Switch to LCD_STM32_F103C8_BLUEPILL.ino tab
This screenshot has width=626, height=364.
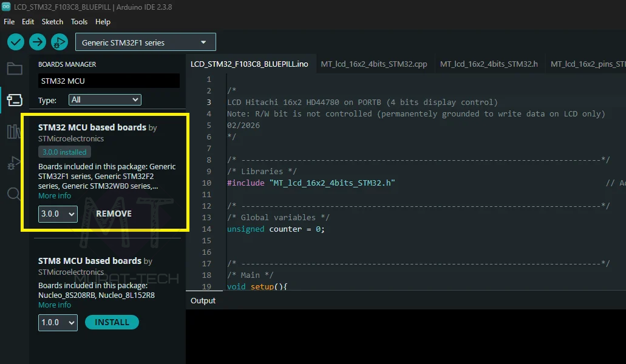(249, 64)
